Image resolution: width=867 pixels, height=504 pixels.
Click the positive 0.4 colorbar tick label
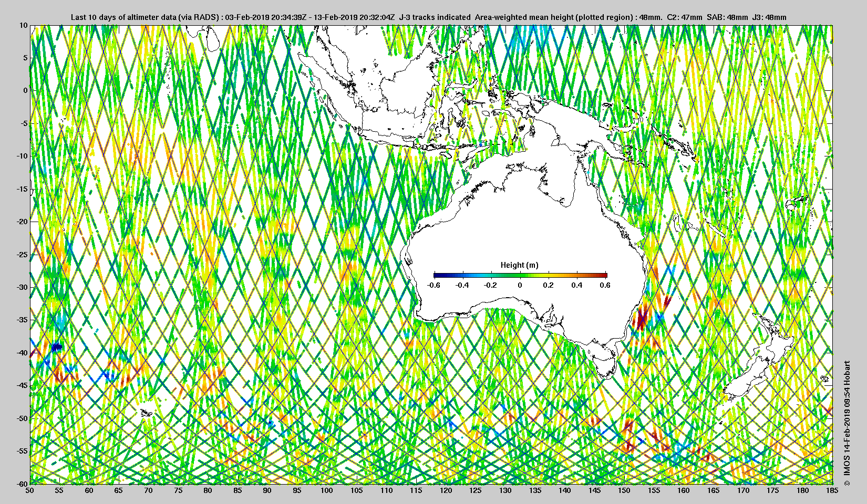click(576, 286)
